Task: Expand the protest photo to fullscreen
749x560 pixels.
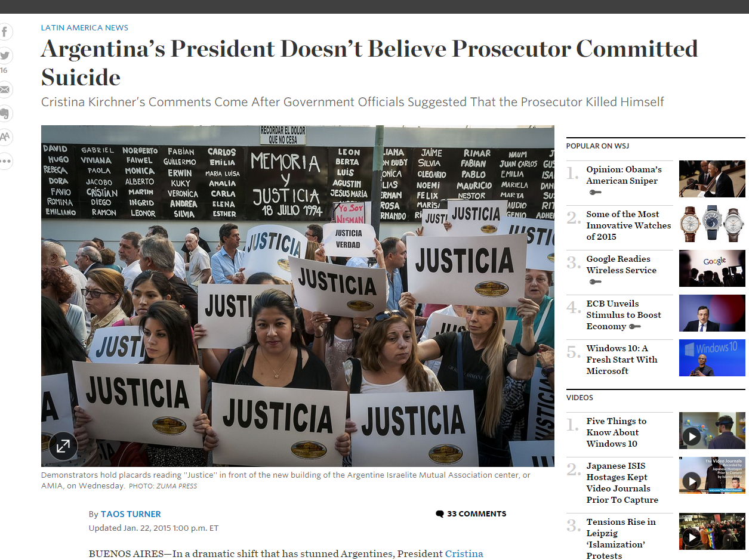Action: (63, 445)
